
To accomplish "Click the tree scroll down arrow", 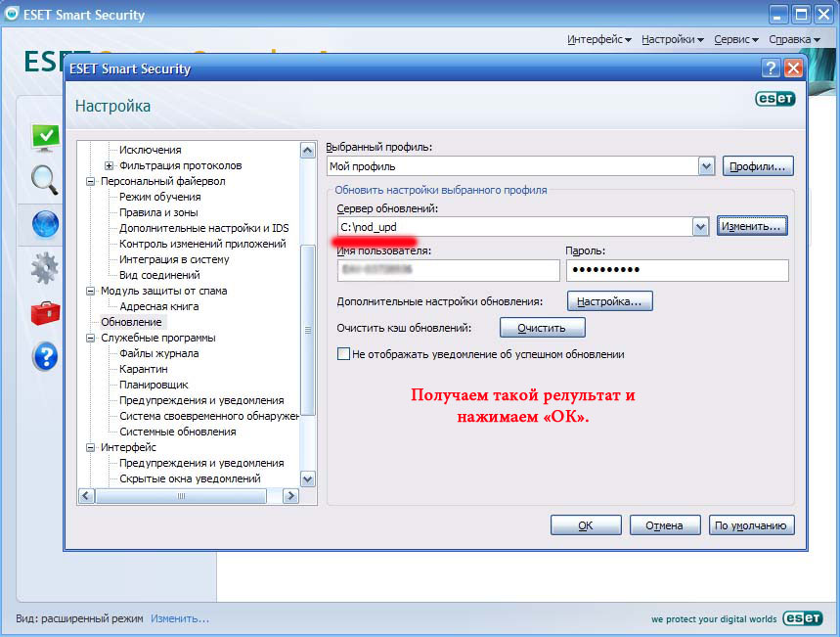I will point(307,479).
